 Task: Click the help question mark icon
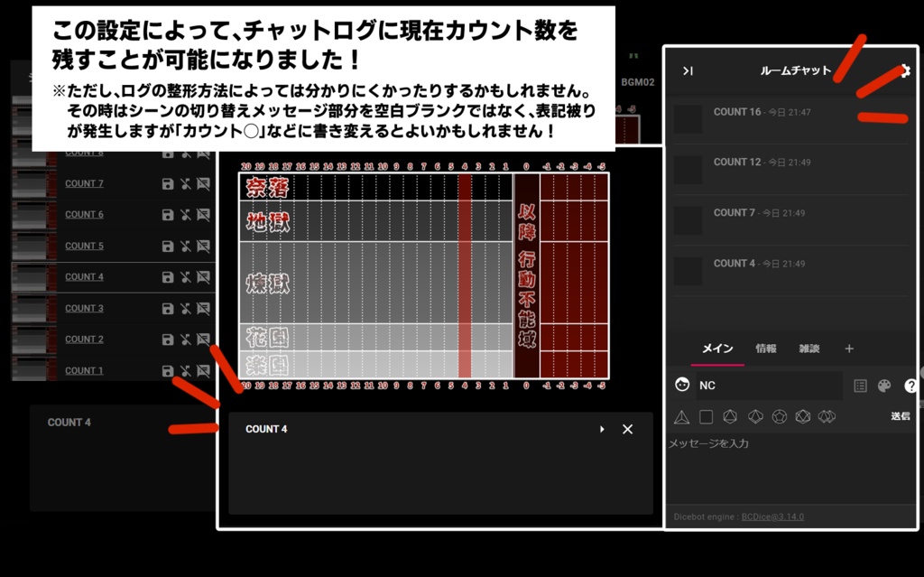[910, 385]
